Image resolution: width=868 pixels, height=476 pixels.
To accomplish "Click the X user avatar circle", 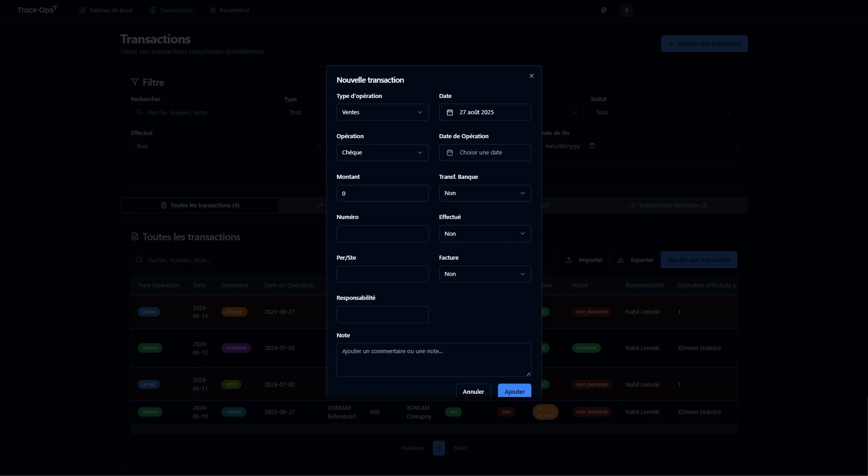I will (x=626, y=10).
